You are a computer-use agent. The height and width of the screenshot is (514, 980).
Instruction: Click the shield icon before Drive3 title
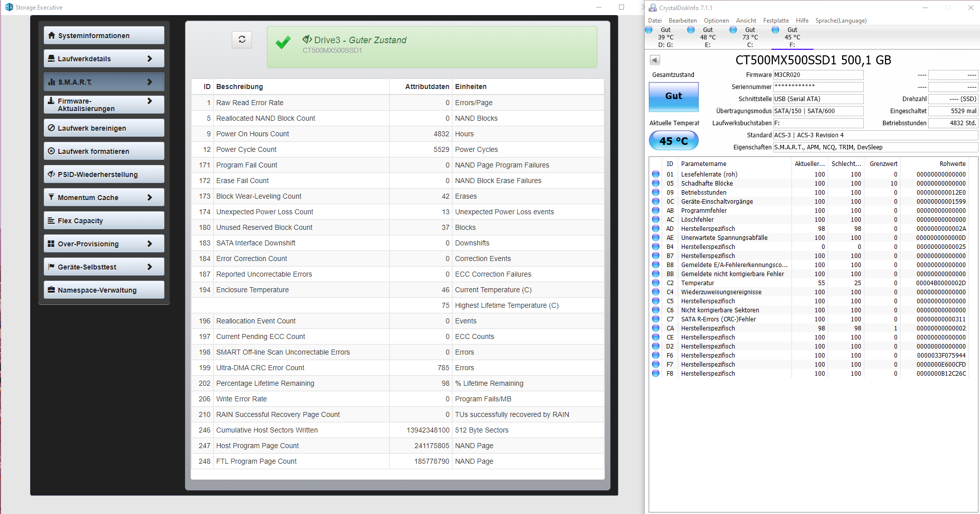point(307,39)
